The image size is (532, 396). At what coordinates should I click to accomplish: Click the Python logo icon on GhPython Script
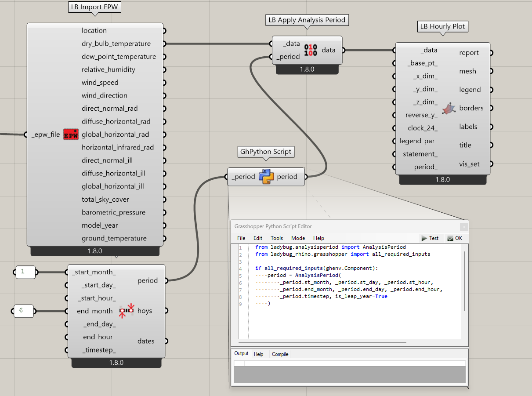pos(266,177)
